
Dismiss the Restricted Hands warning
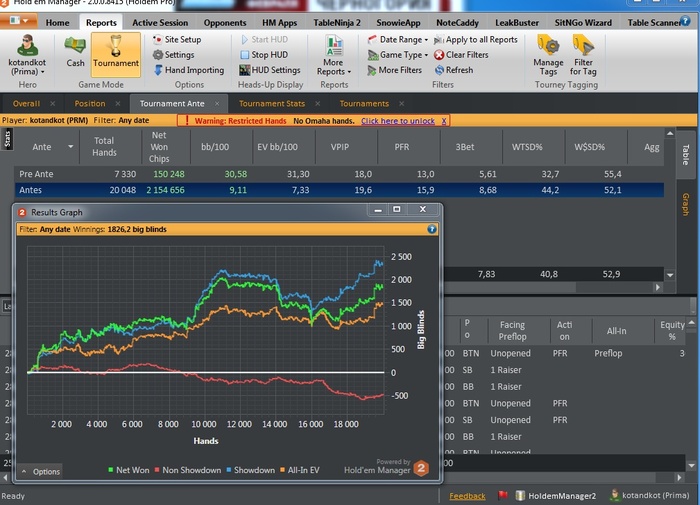(x=444, y=121)
